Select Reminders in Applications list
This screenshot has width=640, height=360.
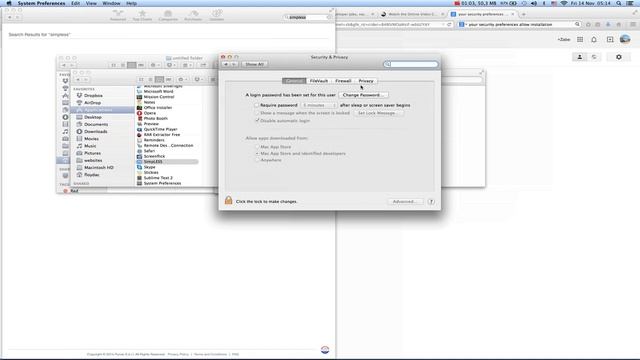point(154,140)
